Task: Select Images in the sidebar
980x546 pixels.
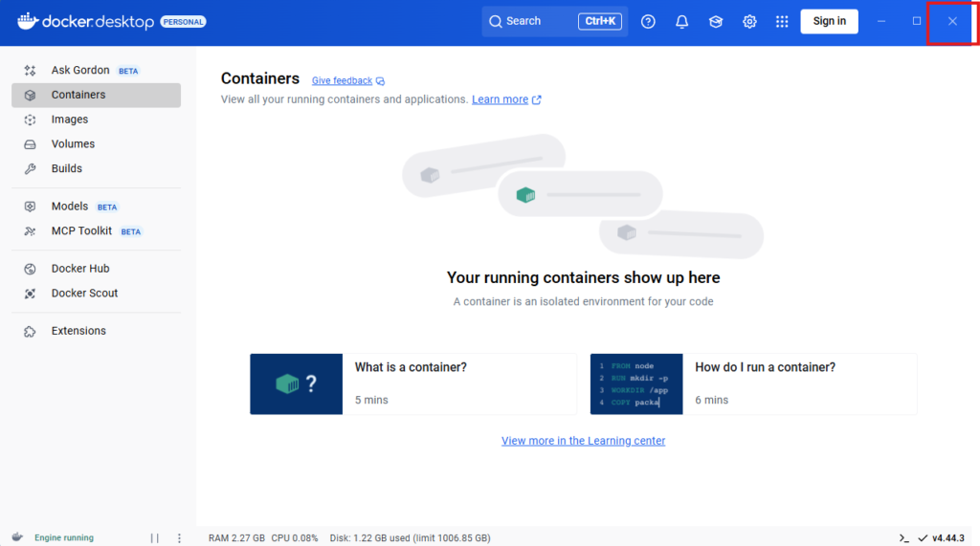Action: 97,120
